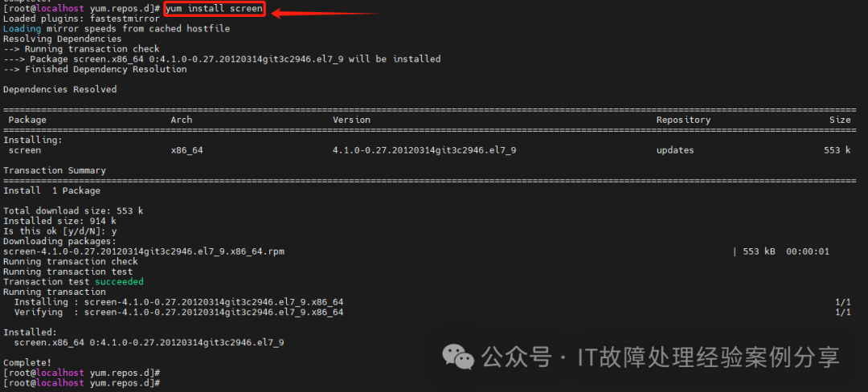Click the 'Transaction Summary' heading

click(x=55, y=171)
